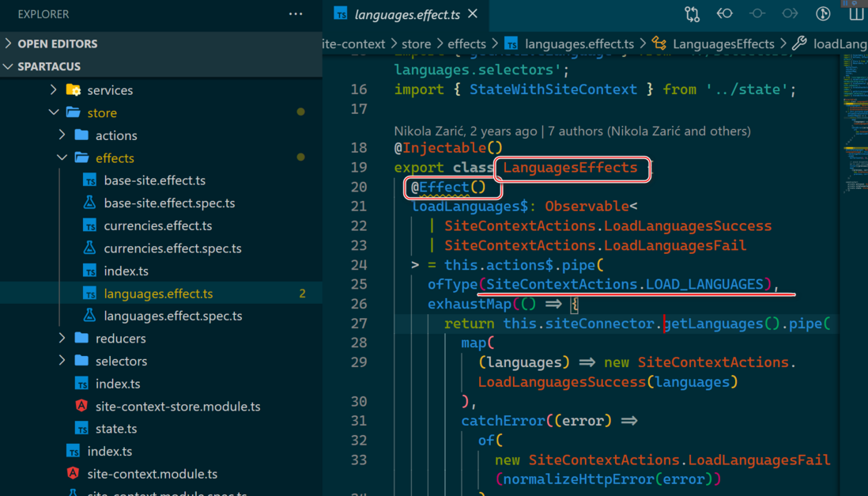868x496 pixels.
Task: Click the reducers folder icon
Action: pyautogui.click(x=81, y=338)
